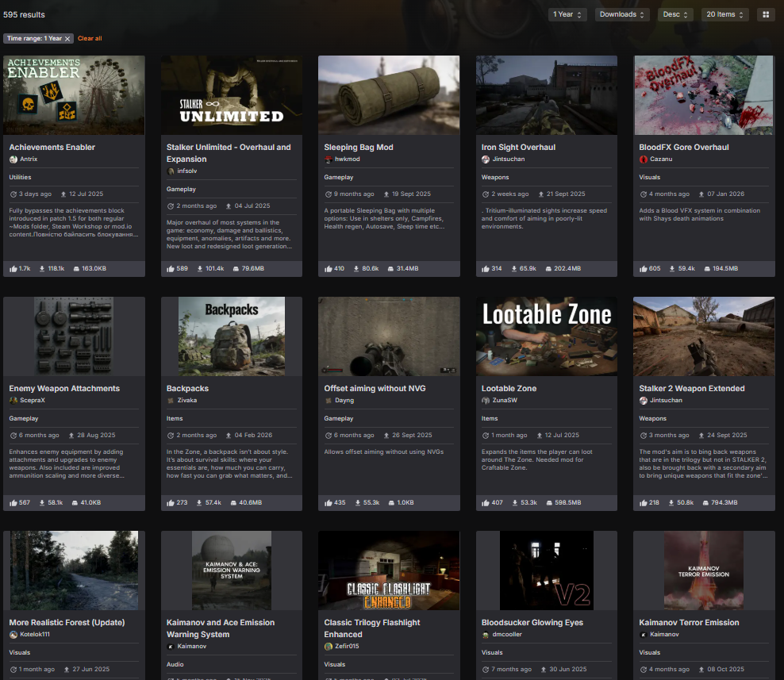Open the Achievements Enabler mod title
This screenshot has height=680, width=784.
coord(52,147)
